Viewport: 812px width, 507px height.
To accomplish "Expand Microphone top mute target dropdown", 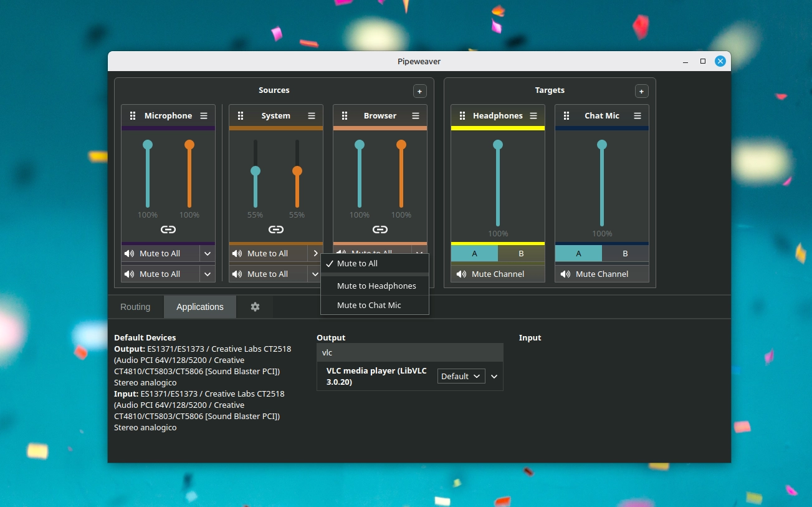I will pyautogui.click(x=208, y=254).
